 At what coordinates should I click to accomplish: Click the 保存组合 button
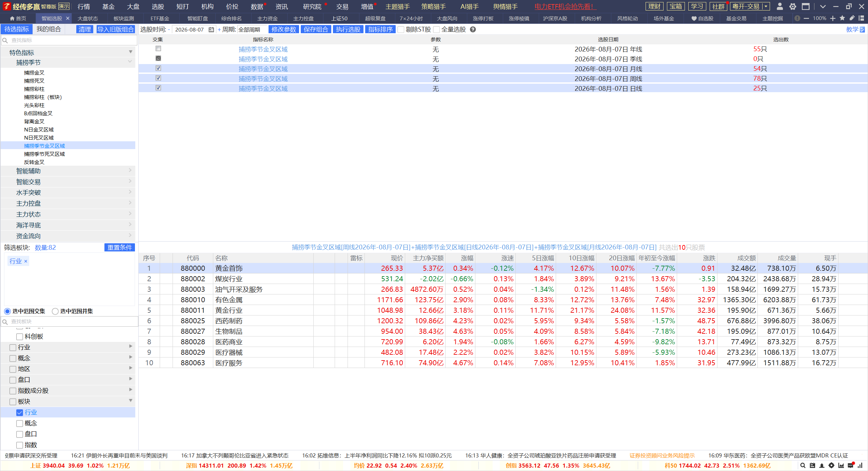coord(316,29)
